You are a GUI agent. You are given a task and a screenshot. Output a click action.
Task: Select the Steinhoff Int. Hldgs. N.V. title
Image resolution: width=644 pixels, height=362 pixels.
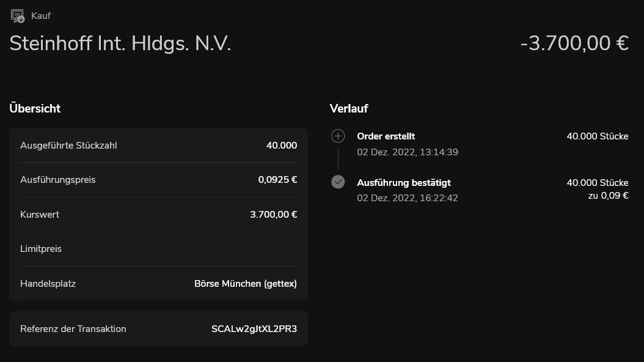tap(120, 43)
